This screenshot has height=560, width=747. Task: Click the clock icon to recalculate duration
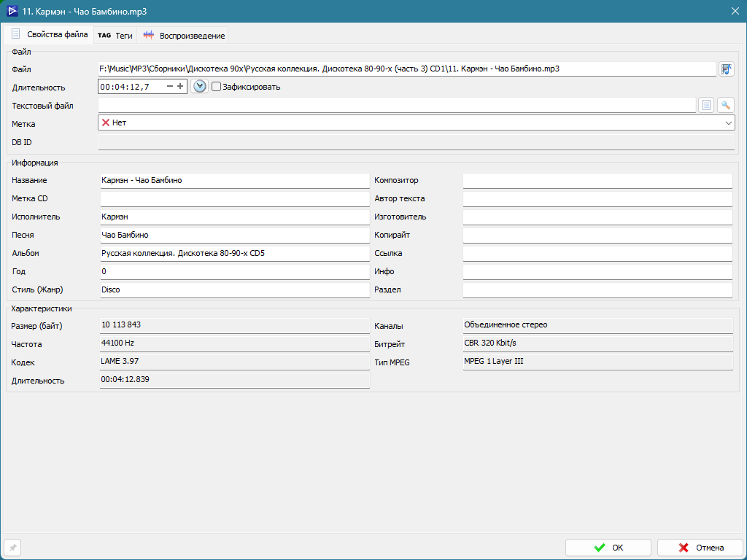[x=199, y=87]
